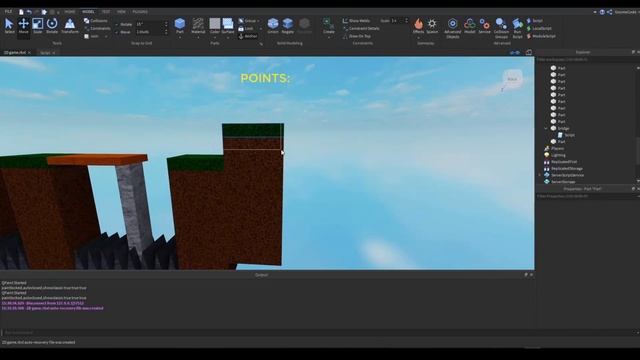Screen dimensions: 640x360
Task: Collapse the bridge tree item
Action: click(546, 128)
